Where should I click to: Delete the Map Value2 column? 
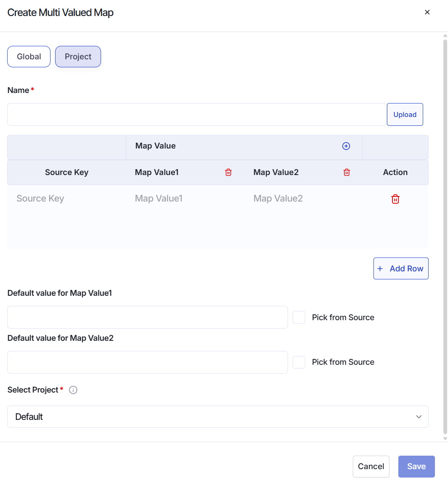click(347, 172)
